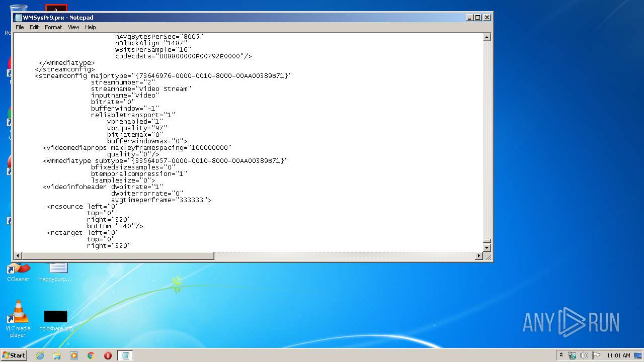Click the vertical scrollbar down arrow
Screen dimensions: 644x362
click(487, 248)
